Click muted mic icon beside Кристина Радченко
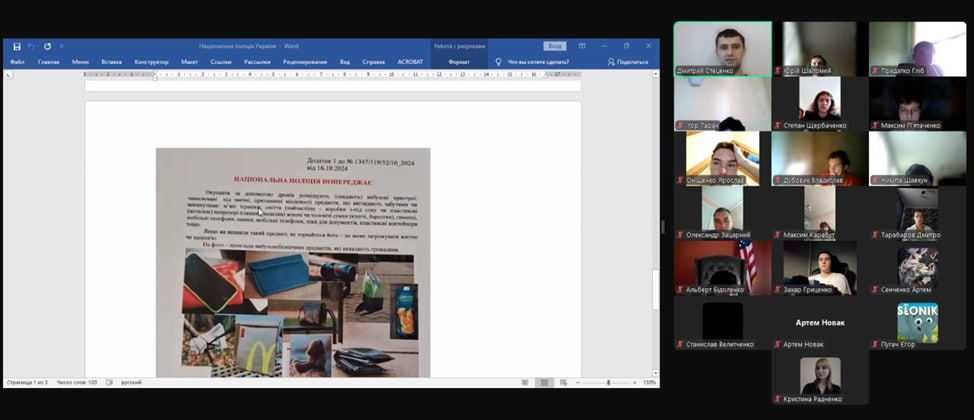The image size is (974, 420). click(778, 399)
